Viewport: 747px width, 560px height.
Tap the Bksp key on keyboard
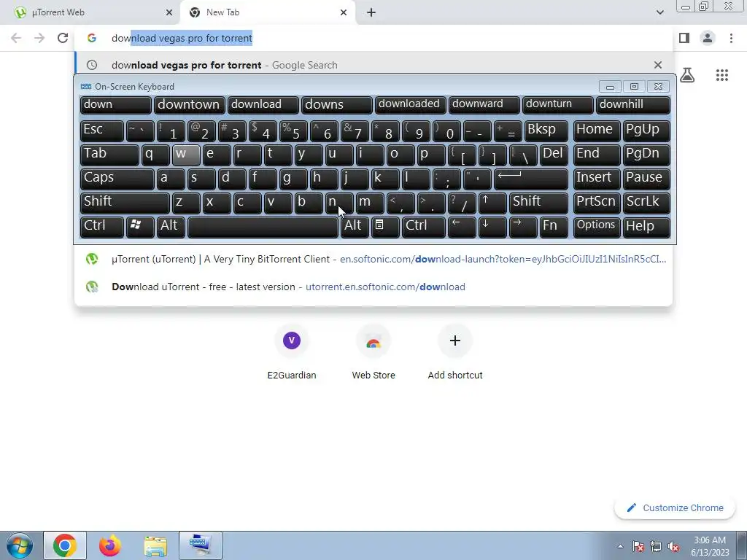pos(546,131)
